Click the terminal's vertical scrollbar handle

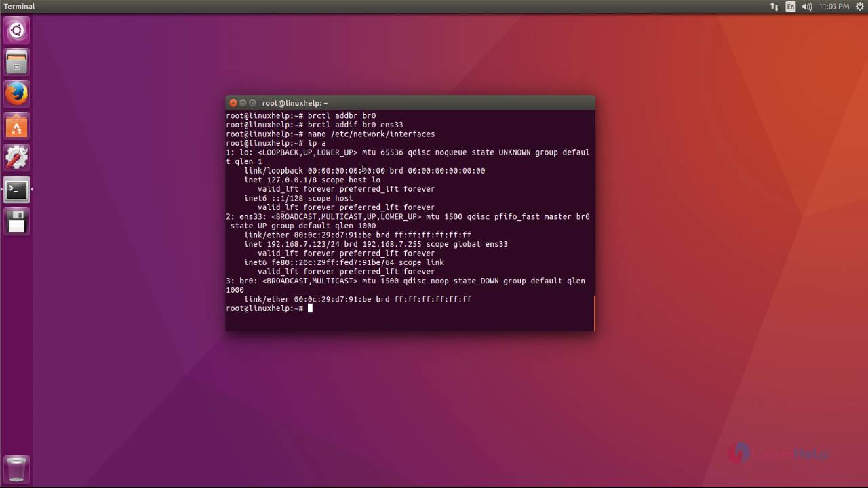[x=594, y=313]
